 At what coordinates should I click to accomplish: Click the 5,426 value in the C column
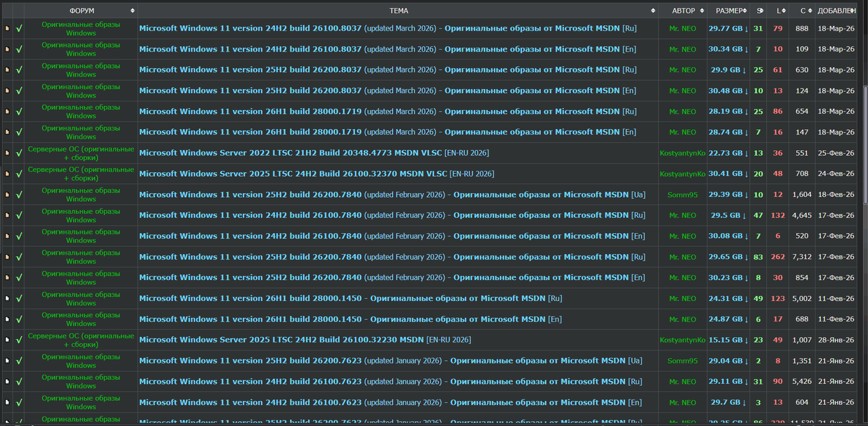[x=802, y=382]
